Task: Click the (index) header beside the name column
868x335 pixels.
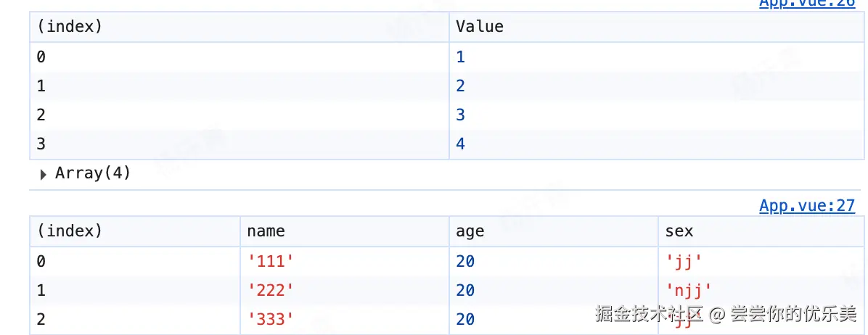Action: click(70, 231)
